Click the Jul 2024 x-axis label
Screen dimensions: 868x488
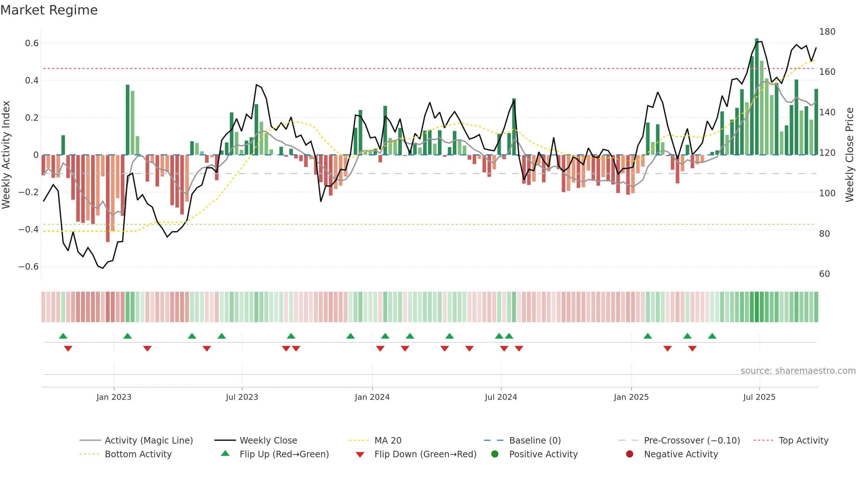coord(501,397)
